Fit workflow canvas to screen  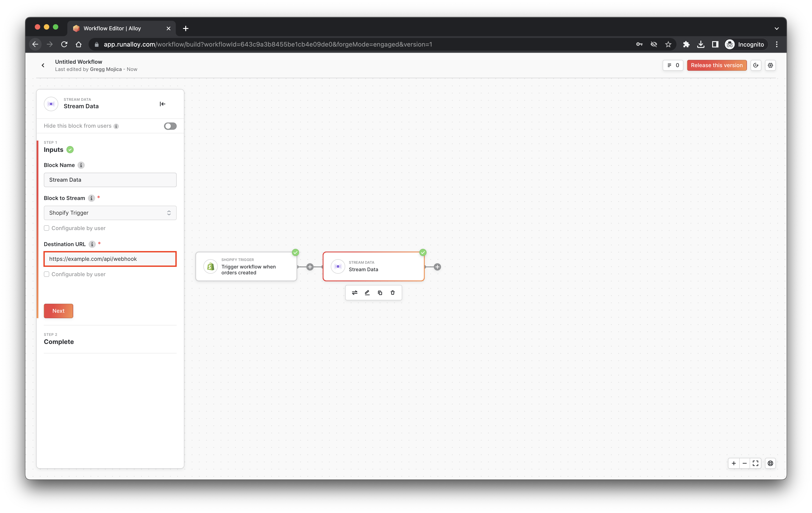[755, 463]
